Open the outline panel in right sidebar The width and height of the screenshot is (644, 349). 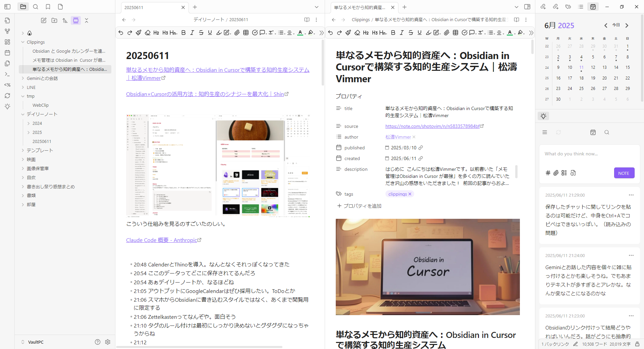[x=581, y=7]
